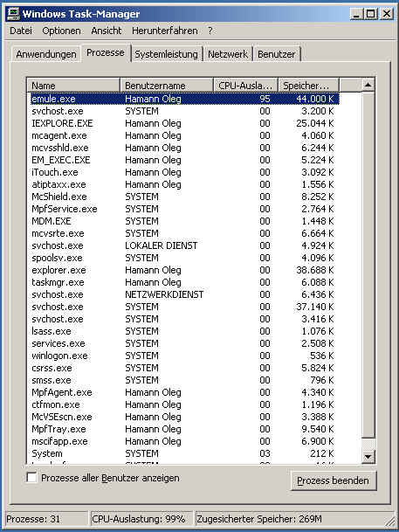Viewport: 399px width, 532px height.
Task: Minimize the Task-Manager window
Action: (x=356, y=14)
